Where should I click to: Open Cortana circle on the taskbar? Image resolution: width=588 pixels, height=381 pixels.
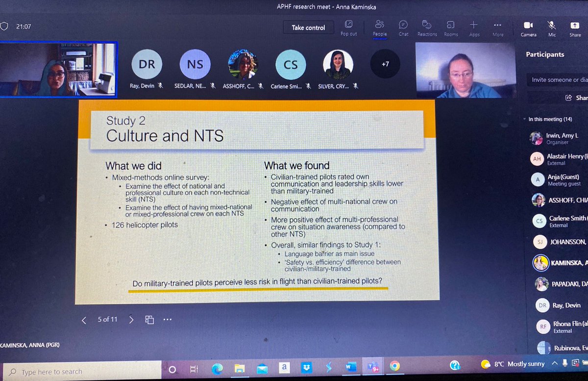click(172, 369)
